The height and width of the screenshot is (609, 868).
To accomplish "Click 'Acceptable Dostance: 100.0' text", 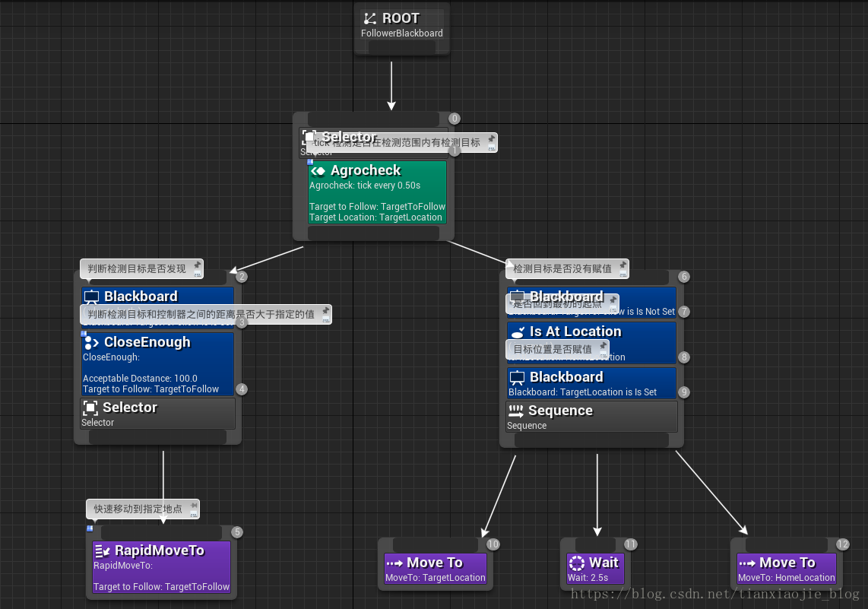I will coord(140,379).
